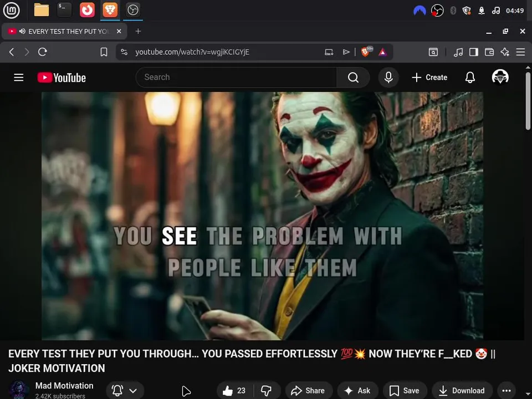Submit search with magnifier button

(353, 78)
